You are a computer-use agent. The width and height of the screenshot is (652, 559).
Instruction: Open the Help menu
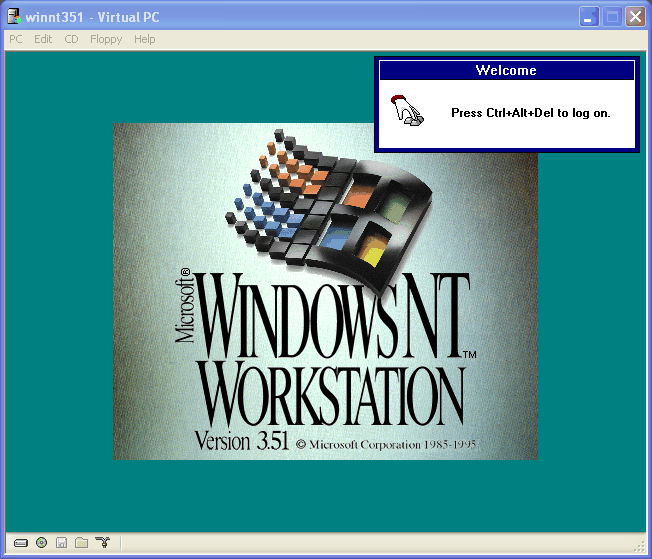coord(145,39)
